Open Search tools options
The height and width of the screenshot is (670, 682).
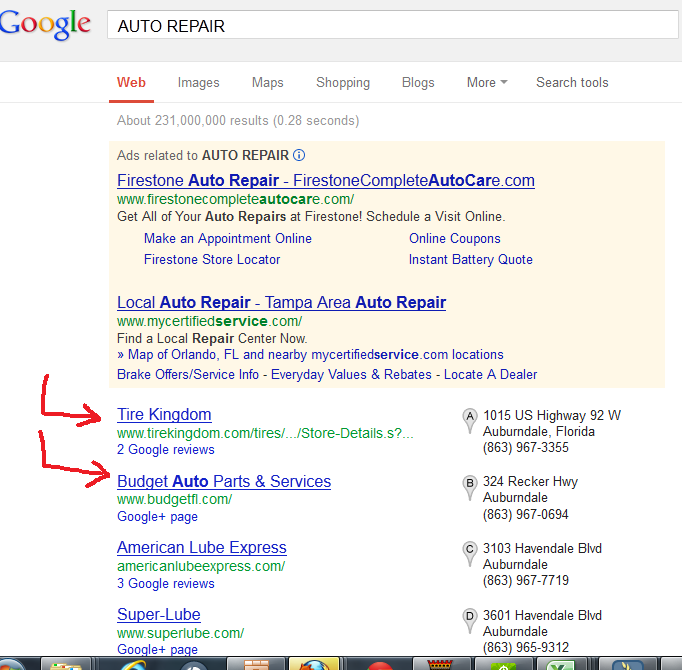pyautogui.click(x=572, y=83)
